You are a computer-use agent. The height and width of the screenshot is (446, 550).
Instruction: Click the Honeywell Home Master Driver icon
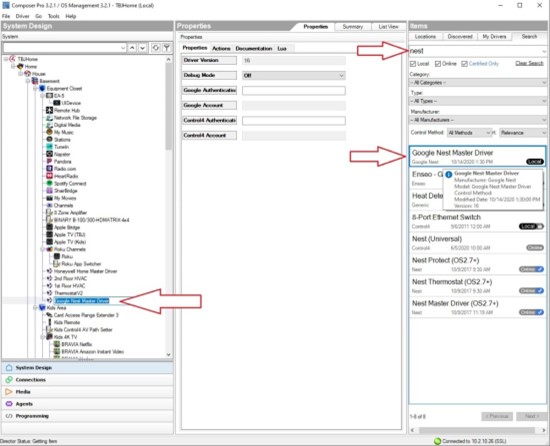click(49, 271)
